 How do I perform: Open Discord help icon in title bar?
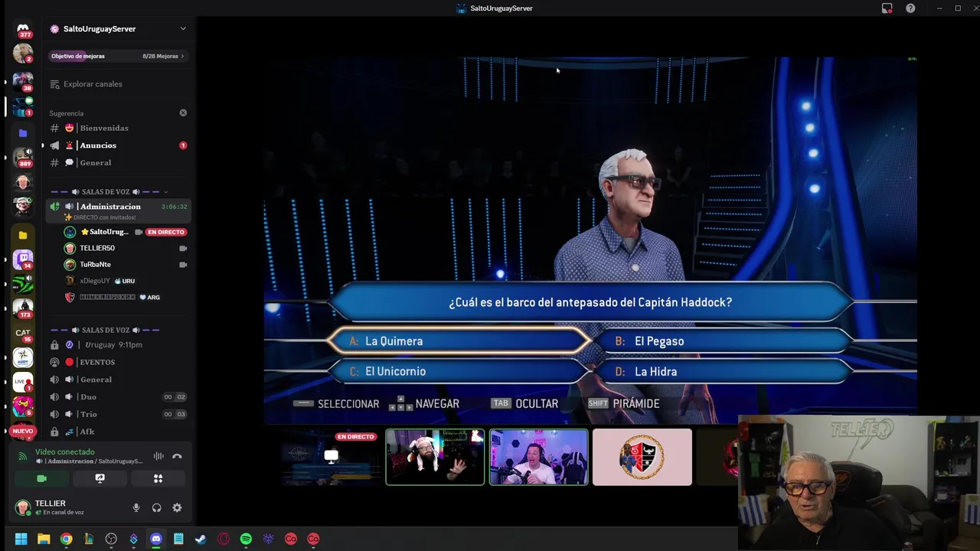pos(910,8)
